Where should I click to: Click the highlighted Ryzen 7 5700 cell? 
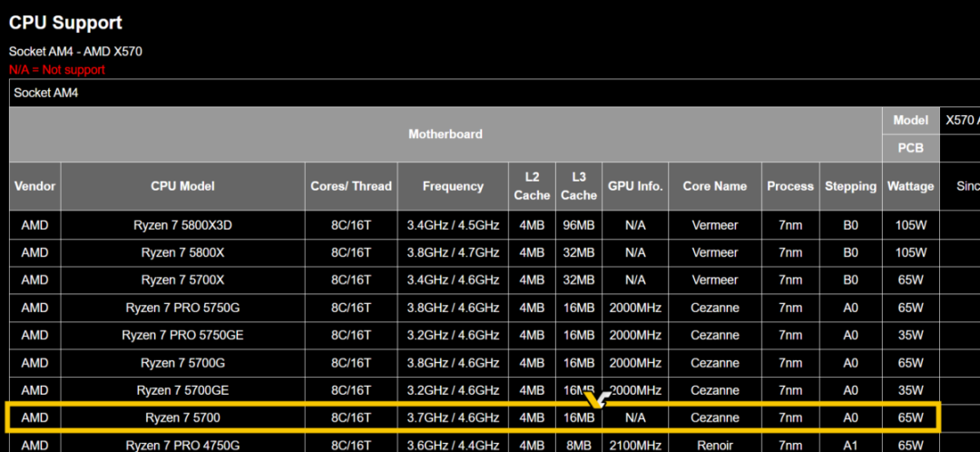(x=182, y=418)
